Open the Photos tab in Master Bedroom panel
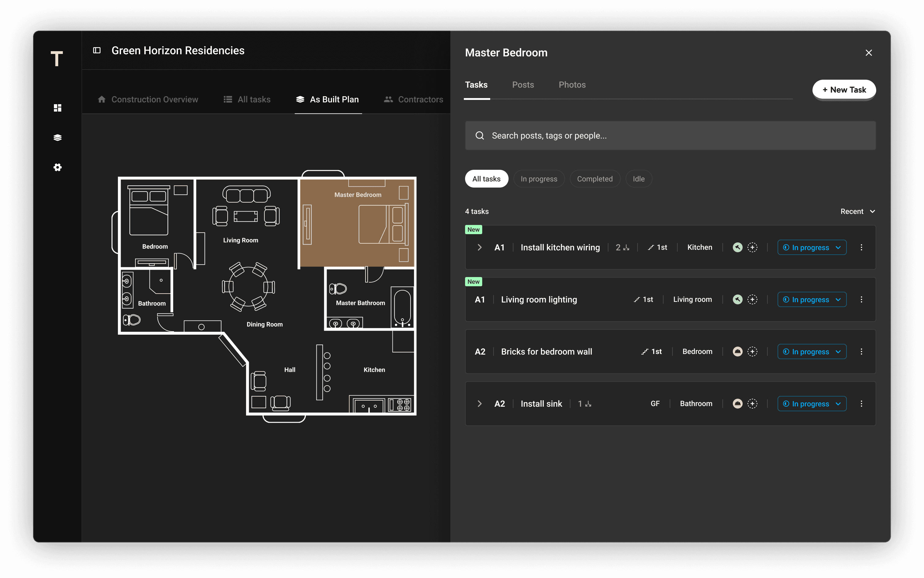The height and width of the screenshot is (578, 924). pyautogui.click(x=572, y=85)
